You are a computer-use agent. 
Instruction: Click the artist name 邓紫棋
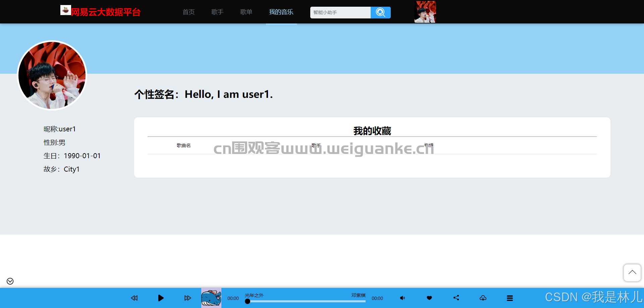tap(359, 295)
